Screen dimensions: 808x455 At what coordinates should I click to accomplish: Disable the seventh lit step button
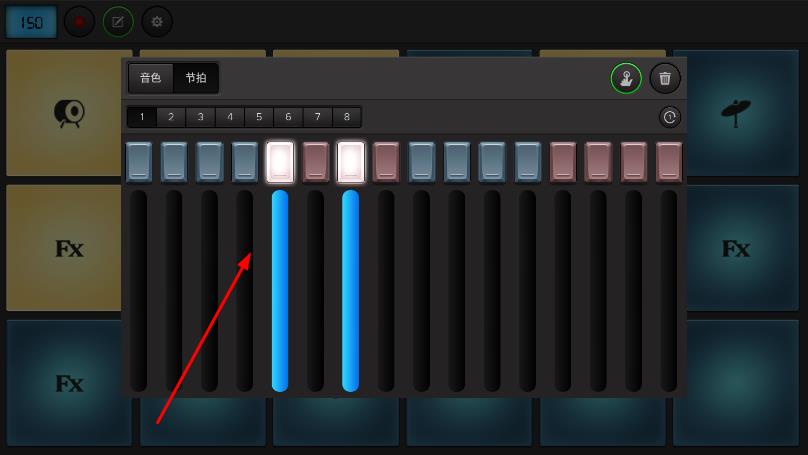click(351, 162)
